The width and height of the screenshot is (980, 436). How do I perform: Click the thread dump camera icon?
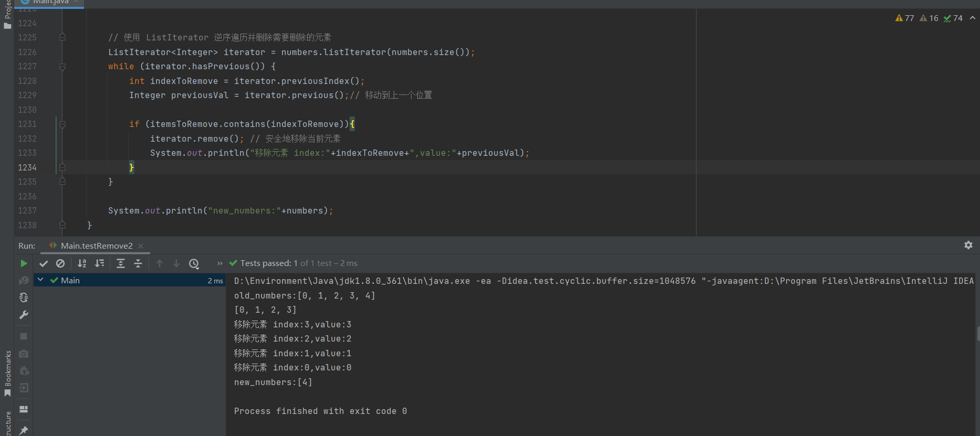24,354
